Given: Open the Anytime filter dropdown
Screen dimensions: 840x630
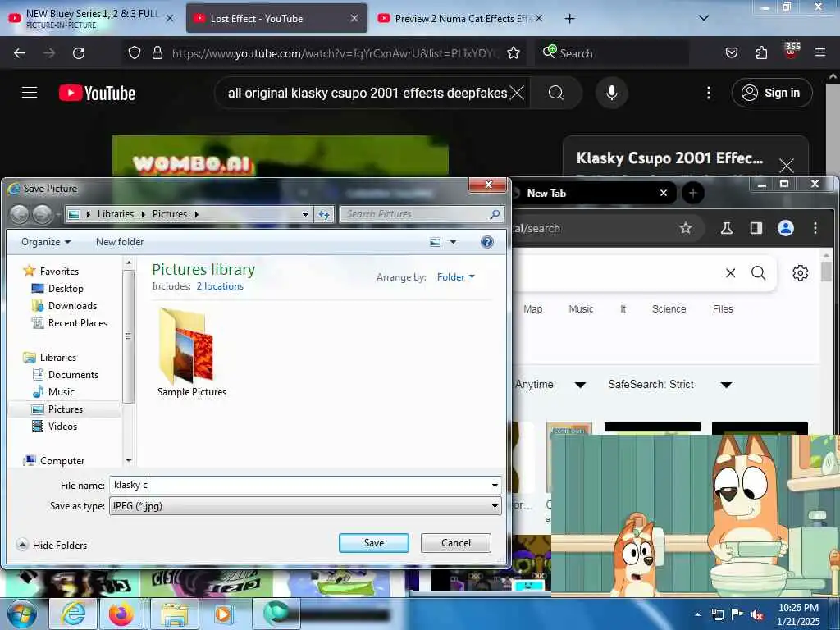Looking at the screenshot, I should click(550, 385).
